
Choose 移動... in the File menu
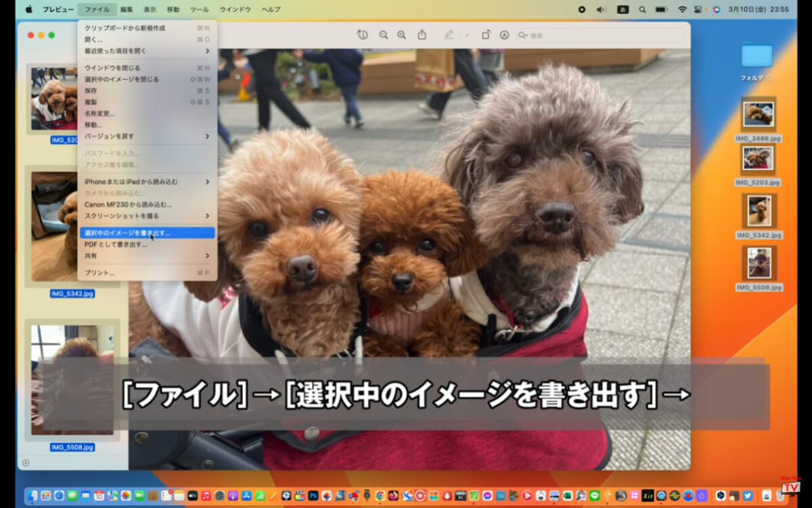click(147, 125)
